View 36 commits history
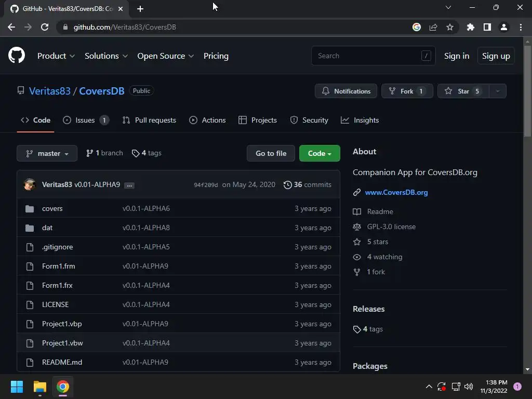The width and height of the screenshot is (532, 399). [308, 184]
